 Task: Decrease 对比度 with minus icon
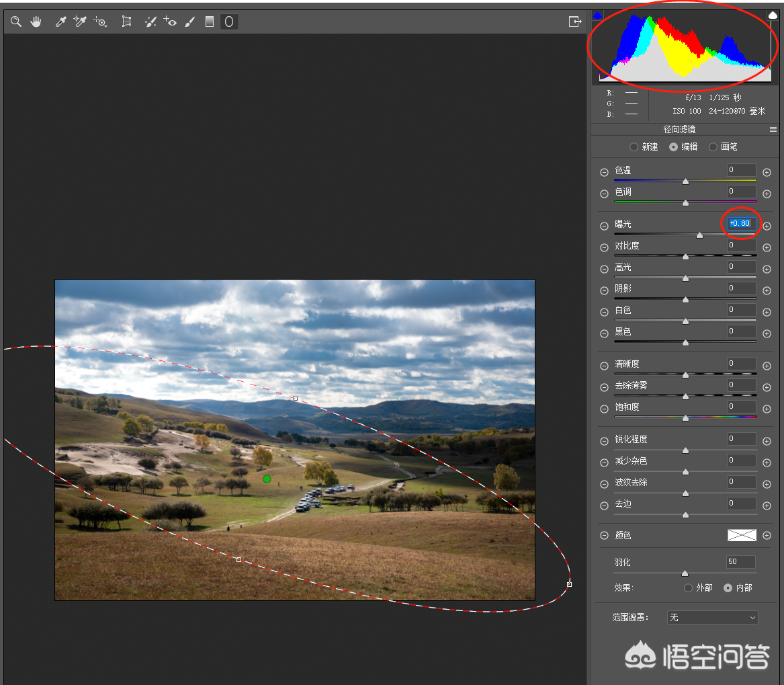604,247
